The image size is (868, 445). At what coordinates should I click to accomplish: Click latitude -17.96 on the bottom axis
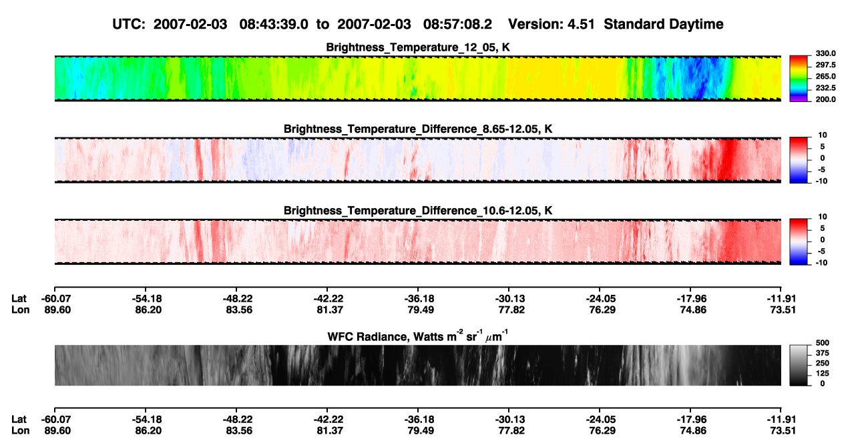[690, 419]
